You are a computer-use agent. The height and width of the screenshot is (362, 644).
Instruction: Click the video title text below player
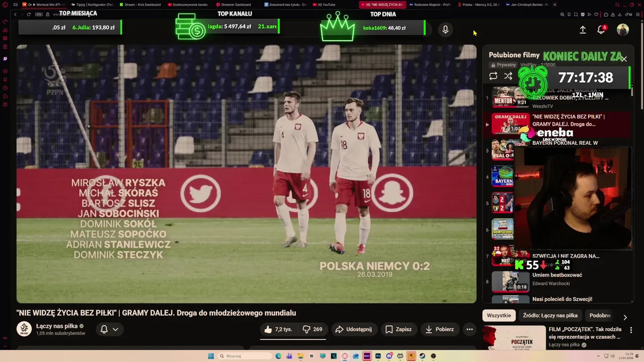coord(156,313)
